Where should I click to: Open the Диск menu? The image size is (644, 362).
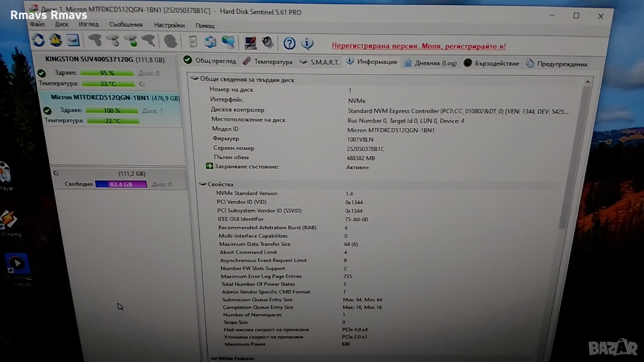pyautogui.click(x=62, y=24)
